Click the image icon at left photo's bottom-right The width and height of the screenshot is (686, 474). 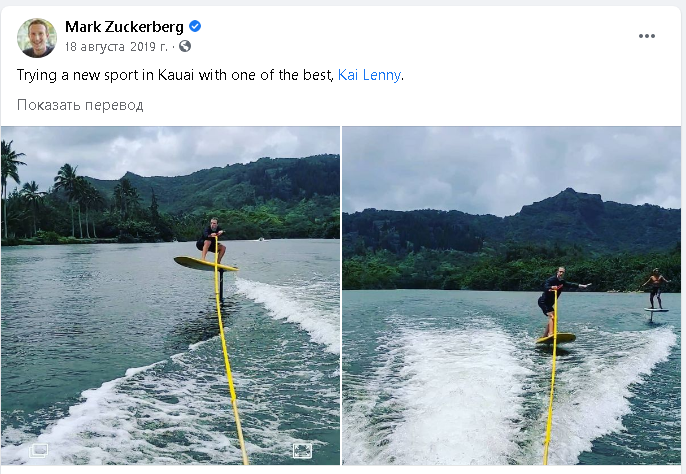coord(302,450)
